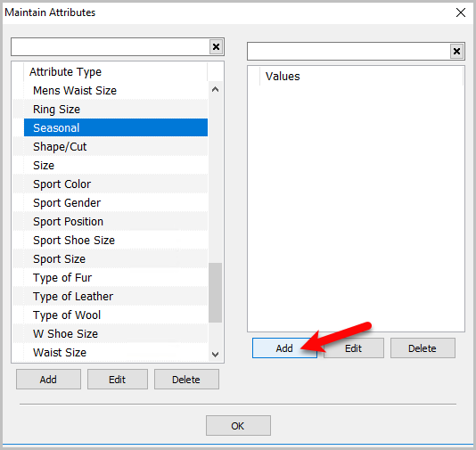Image resolution: width=476 pixels, height=450 pixels.
Task: Click the attribute list scroll down arrow
Action: click(215, 354)
